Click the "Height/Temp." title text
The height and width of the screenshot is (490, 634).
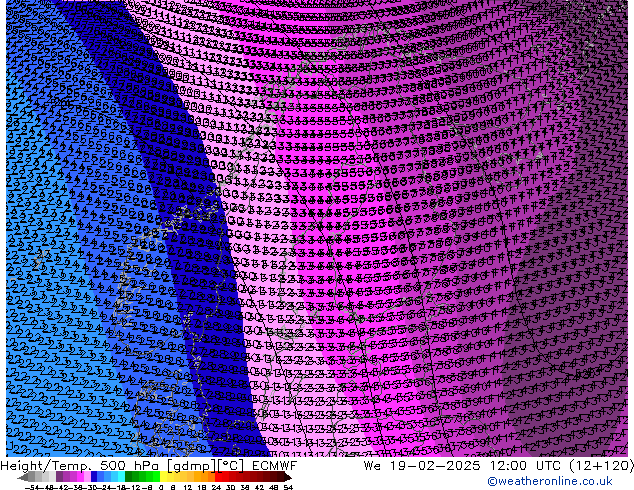click(x=45, y=466)
